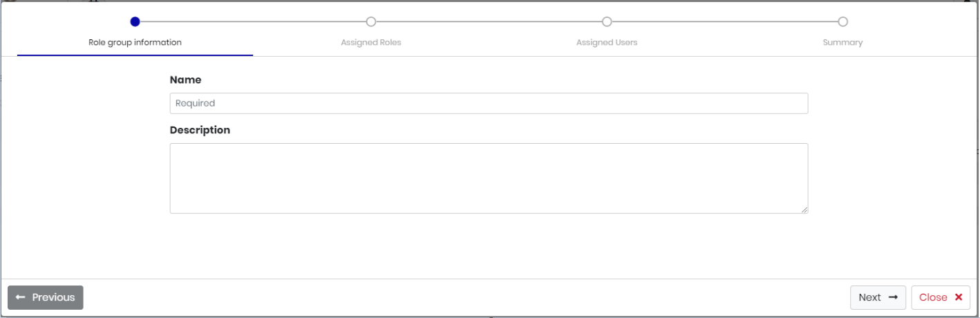This screenshot has width=980, height=318.
Task: Click the Description box resize handle
Action: pyautogui.click(x=804, y=209)
